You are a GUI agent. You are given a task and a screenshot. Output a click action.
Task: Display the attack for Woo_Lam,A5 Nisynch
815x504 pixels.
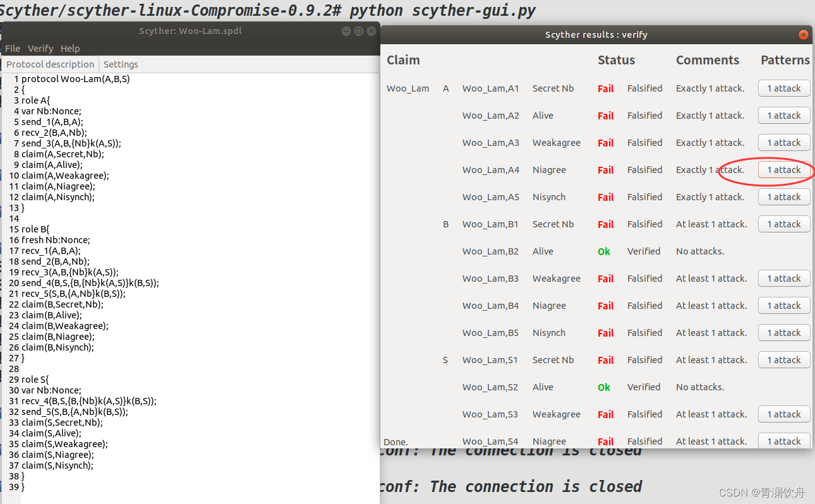(x=784, y=197)
